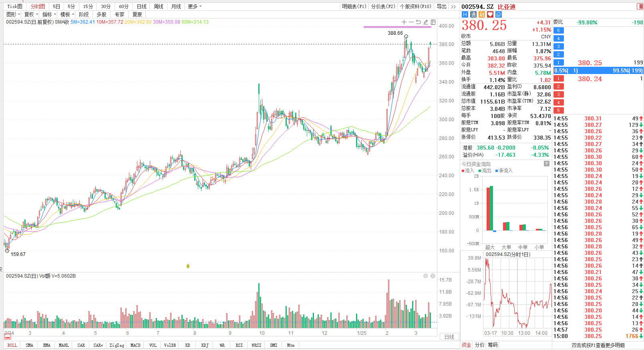644x350 pixels.
Task: Select the Mtm indicator tab
Action: coord(291,345)
